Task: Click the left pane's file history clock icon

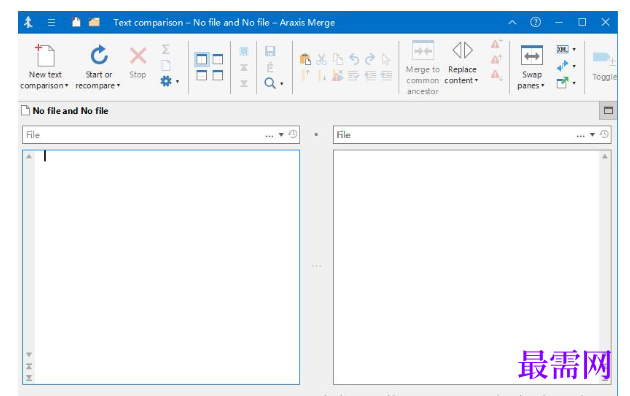Action: (293, 135)
